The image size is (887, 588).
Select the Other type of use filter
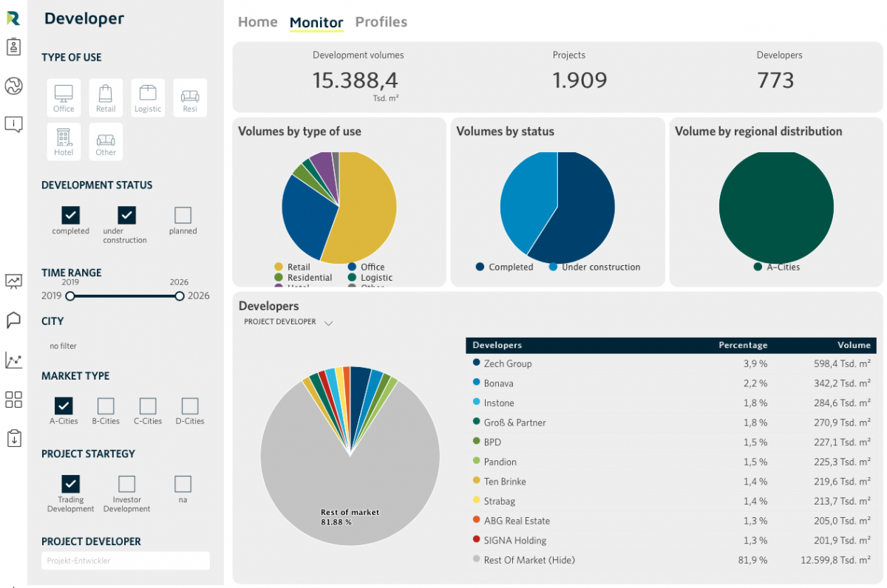(106, 141)
